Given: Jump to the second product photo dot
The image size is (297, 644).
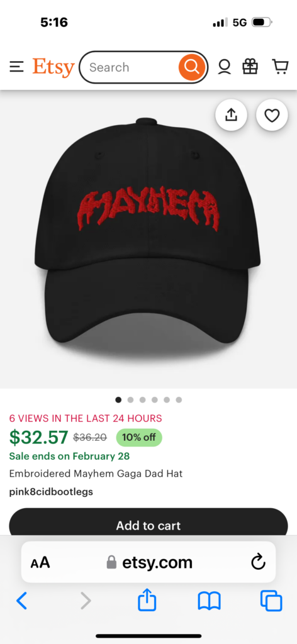Looking at the screenshot, I should click(130, 399).
